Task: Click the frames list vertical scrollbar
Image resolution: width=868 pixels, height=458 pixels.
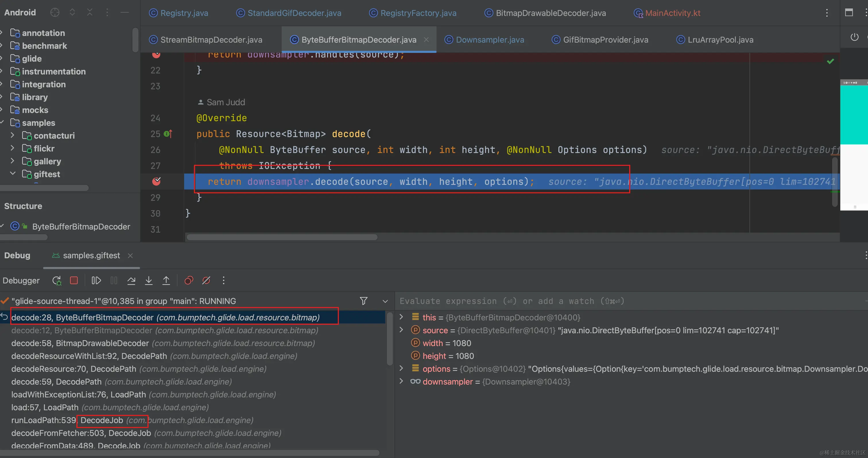Action: click(x=390, y=339)
